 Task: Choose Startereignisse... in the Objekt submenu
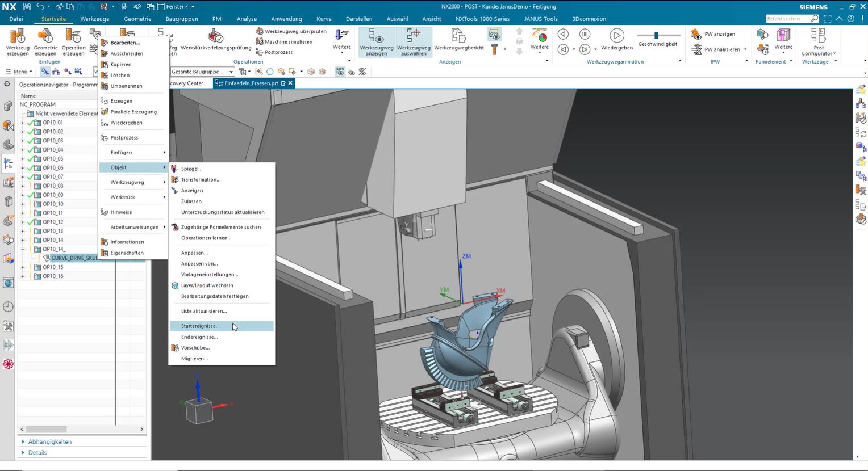pos(222,326)
